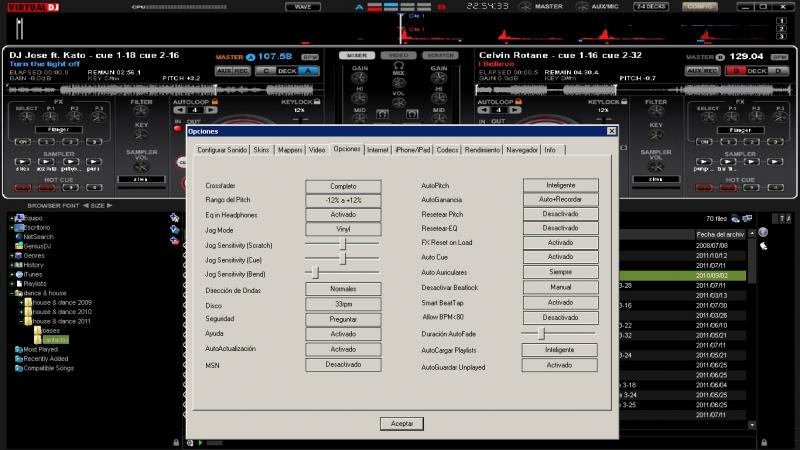Switch to the Mappers tab
This screenshot has width=800, height=450.
click(x=290, y=150)
